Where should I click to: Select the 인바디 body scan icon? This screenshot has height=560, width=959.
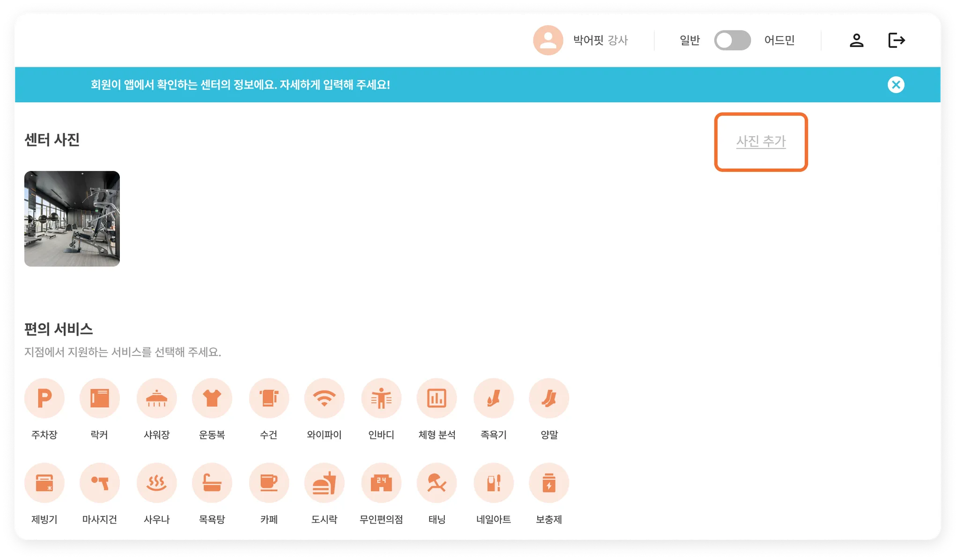[x=381, y=398]
